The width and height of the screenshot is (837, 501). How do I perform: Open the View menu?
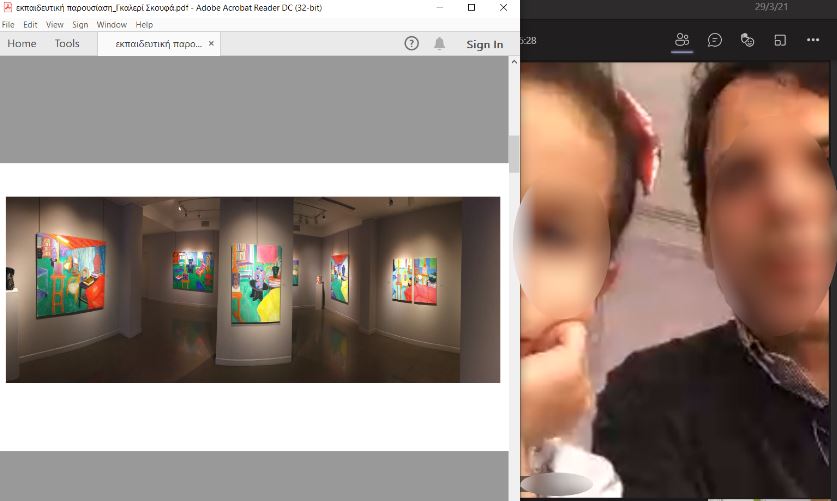(54, 25)
